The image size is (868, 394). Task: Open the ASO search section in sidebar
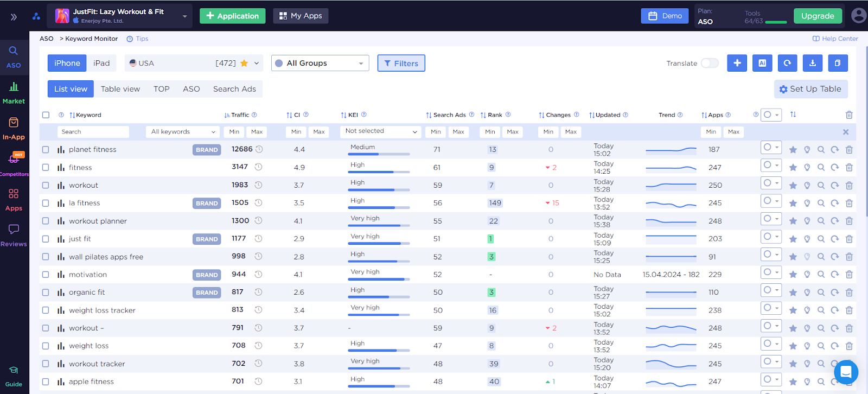(x=14, y=57)
